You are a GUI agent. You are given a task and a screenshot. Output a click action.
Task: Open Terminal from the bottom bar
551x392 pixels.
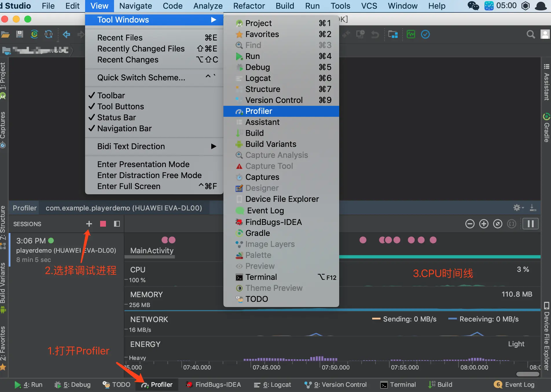coord(398,385)
